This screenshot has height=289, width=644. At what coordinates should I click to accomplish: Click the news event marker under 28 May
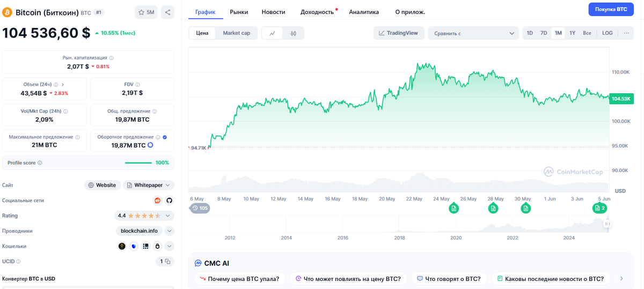click(493, 208)
